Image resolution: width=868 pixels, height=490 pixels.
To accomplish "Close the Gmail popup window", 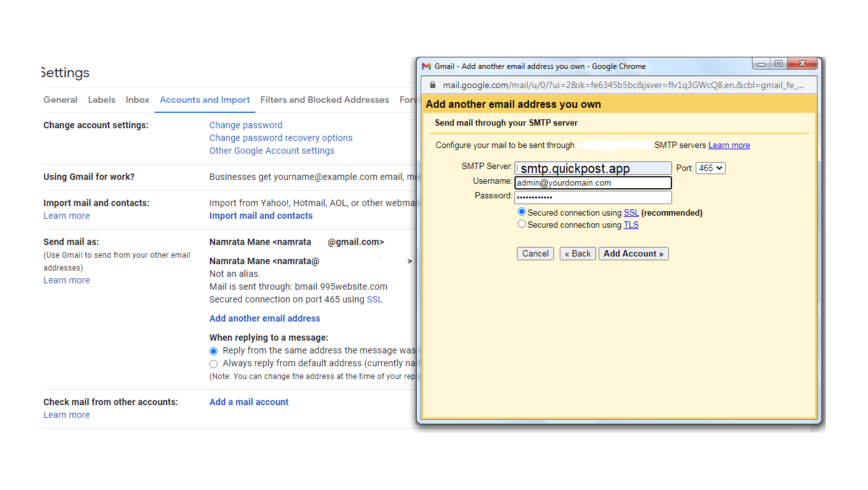I will [802, 64].
